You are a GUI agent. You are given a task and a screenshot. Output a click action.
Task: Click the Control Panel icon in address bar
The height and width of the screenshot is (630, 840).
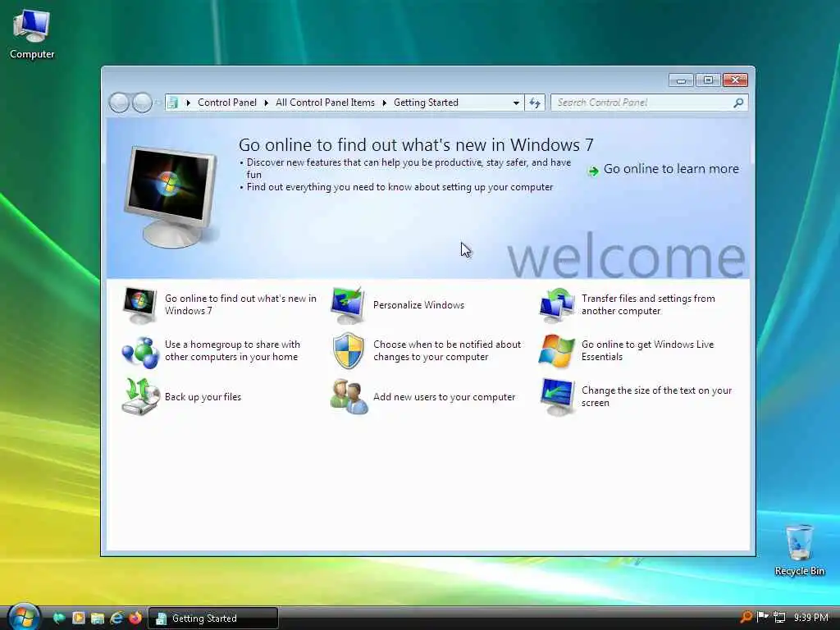(172, 103)
